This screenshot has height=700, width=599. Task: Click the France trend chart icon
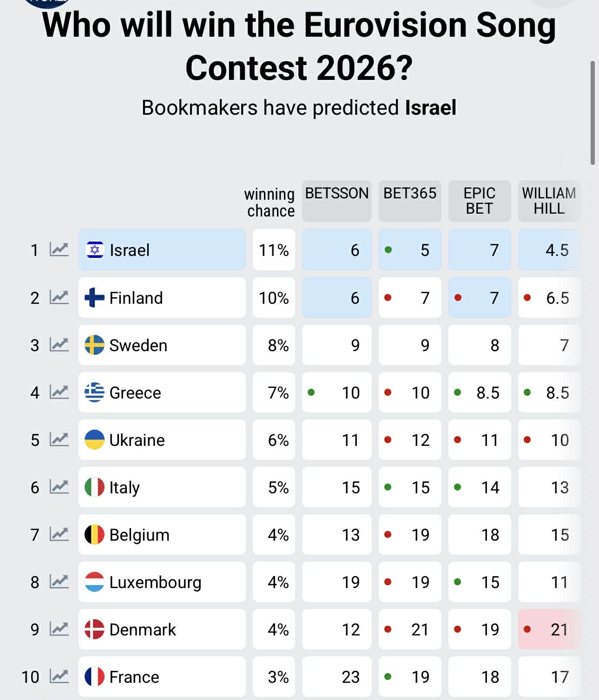coord(59,677)
